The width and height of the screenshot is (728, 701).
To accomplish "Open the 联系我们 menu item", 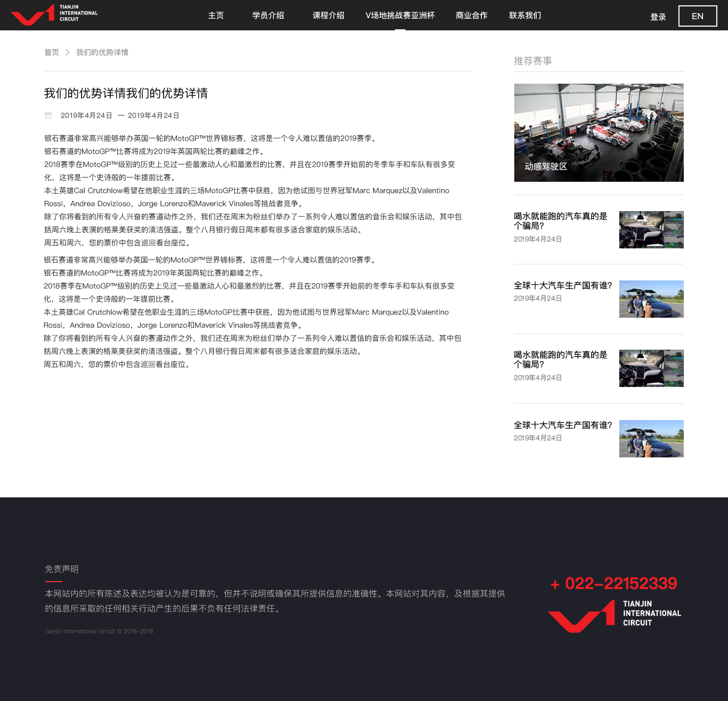I will pyautogui.click(x=525, y=15).
